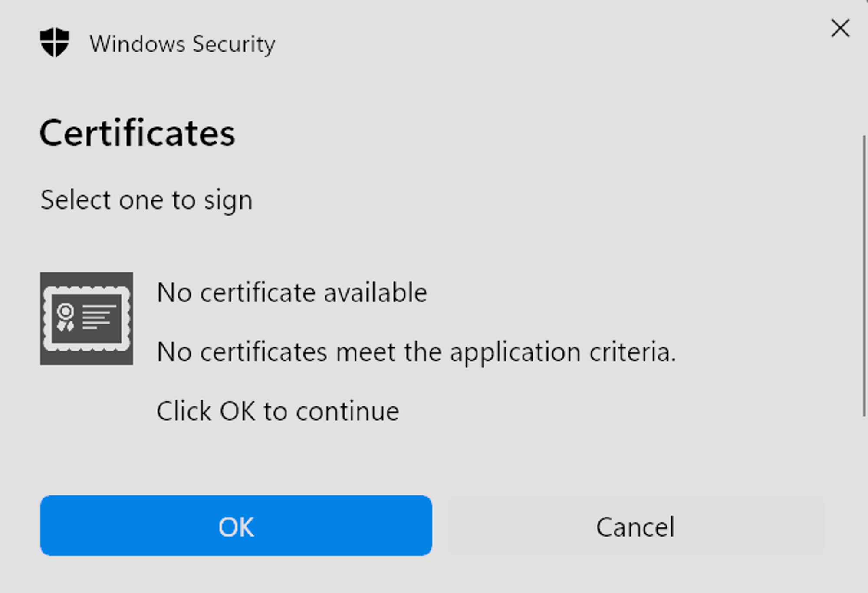Confirm with the blue OK button
868x593 pixels.
(x=236, y=525)
